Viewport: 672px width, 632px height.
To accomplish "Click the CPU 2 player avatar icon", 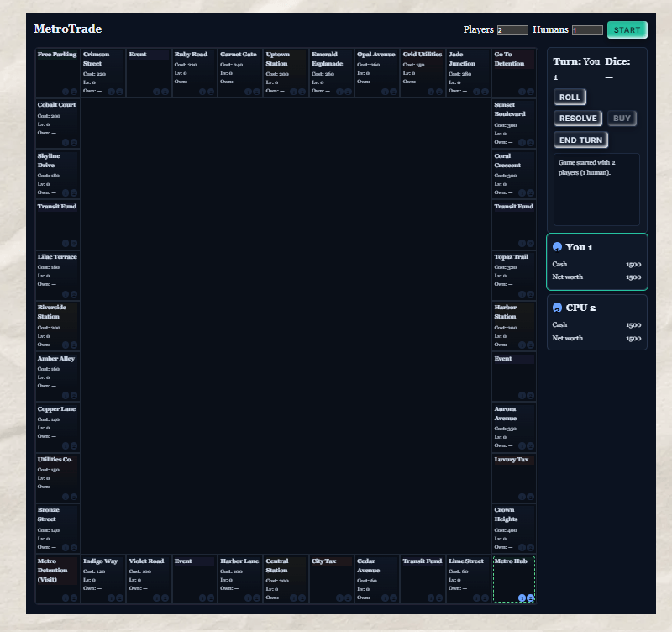I will pyautogui.click(x=557, y=308).
